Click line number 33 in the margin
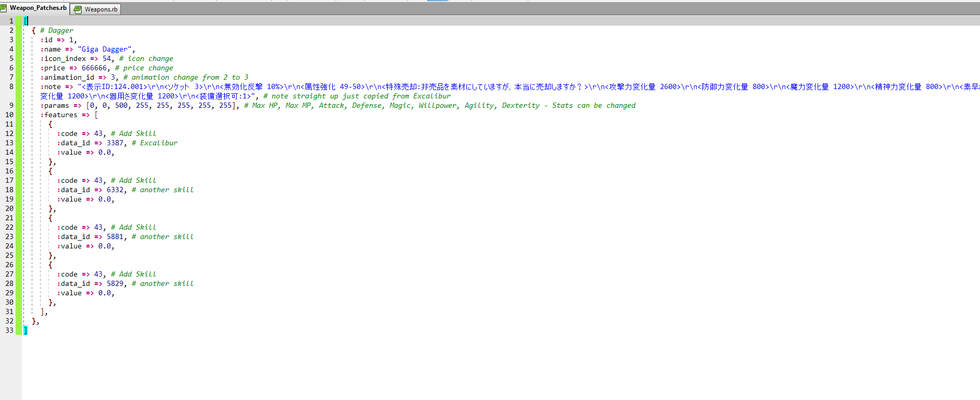Screen dimensions: 980x400 pos(9,330)
